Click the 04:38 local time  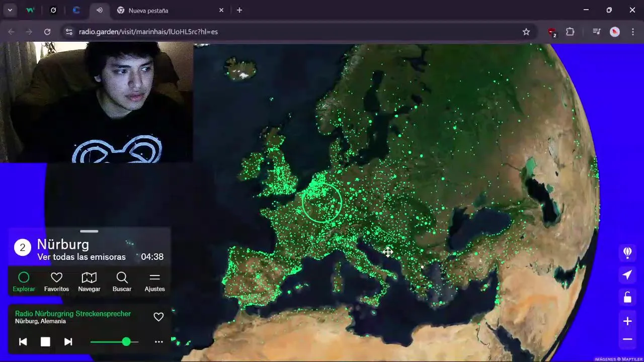click(x=152, y=257)
